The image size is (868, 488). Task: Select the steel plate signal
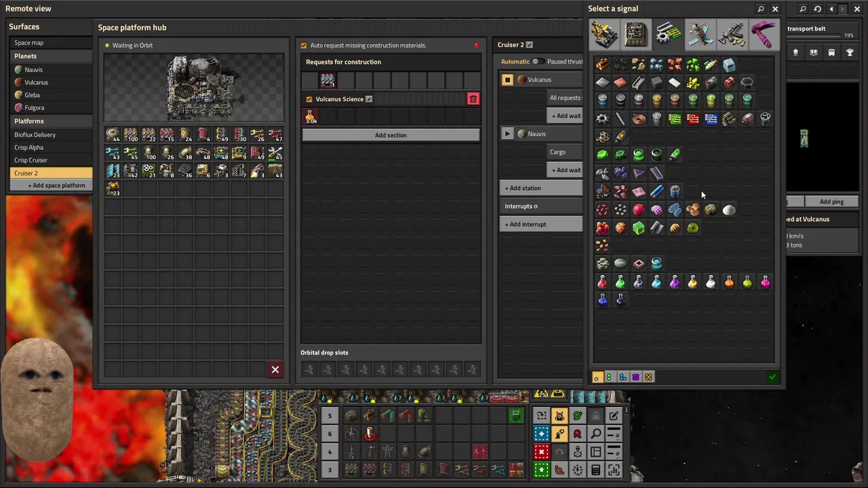pyautogui.click(x=639, y=83)
